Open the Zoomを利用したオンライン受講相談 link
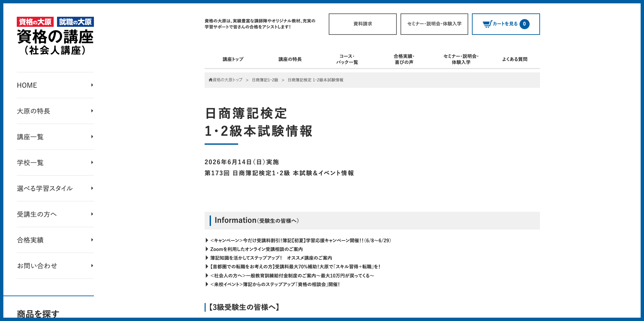Viewport: 644px width, 321px height. coord(257,249)
